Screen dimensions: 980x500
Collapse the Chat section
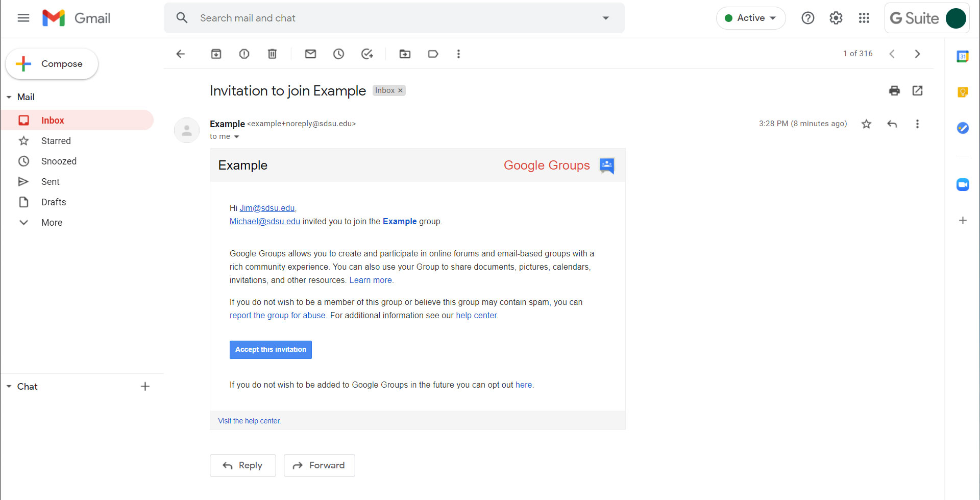point(9,387)
